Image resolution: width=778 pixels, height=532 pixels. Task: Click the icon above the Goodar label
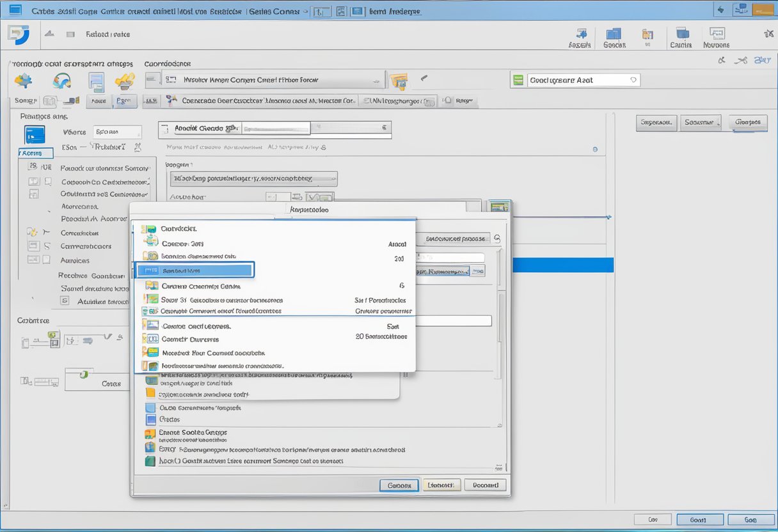point(614,35)
